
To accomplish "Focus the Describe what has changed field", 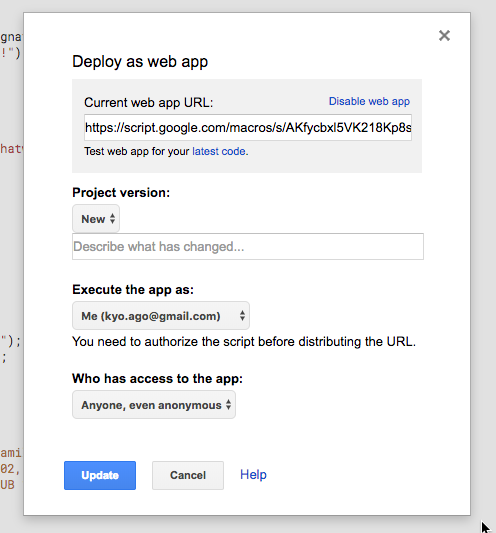I will pos(248,246).
